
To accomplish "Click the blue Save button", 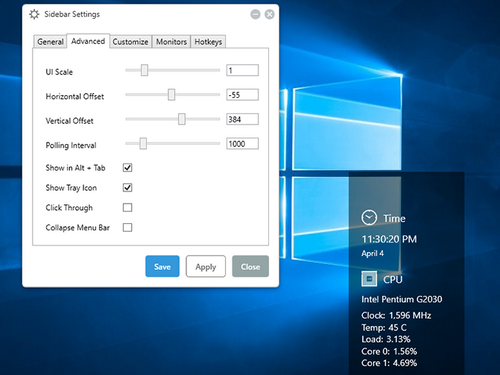I will (162, 266).
